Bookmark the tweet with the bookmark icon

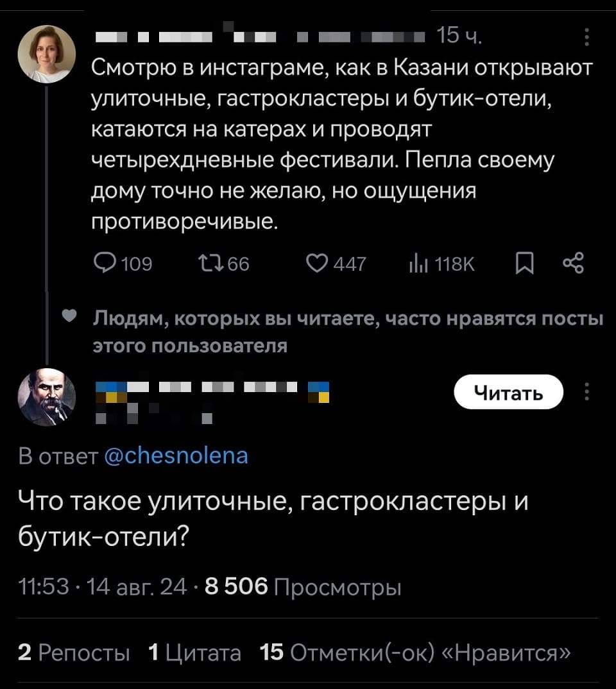(524, 262)
